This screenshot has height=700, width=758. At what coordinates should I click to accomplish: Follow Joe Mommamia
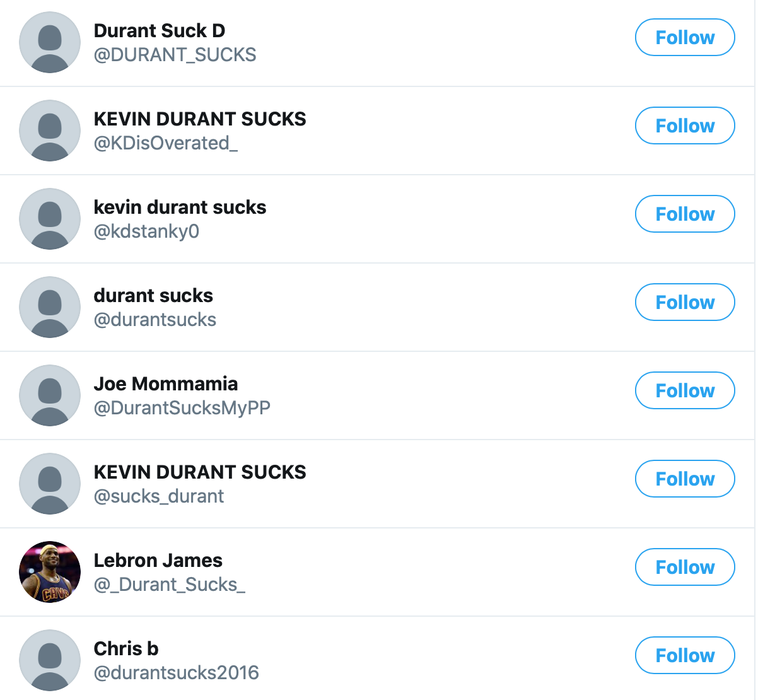[685, 390]
